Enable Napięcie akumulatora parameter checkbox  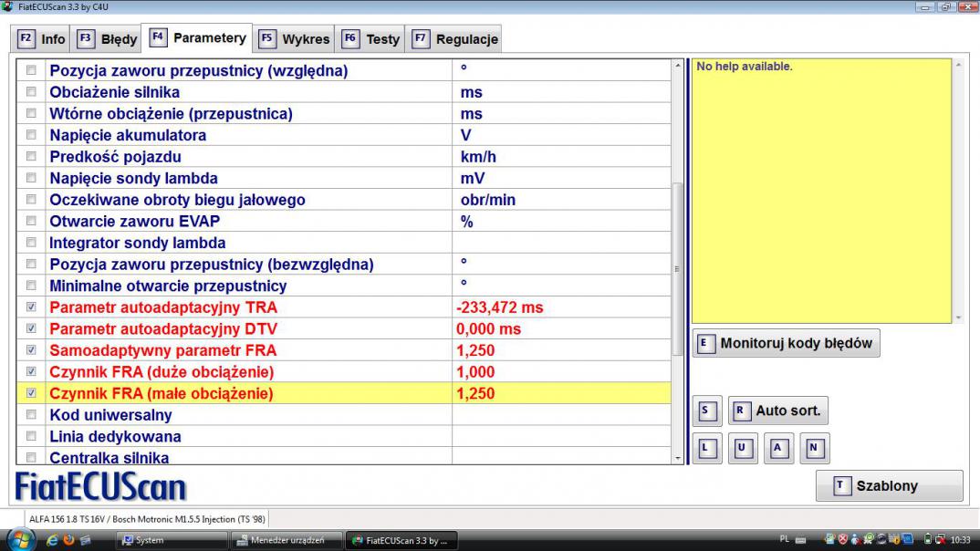(x=32, y=135)
